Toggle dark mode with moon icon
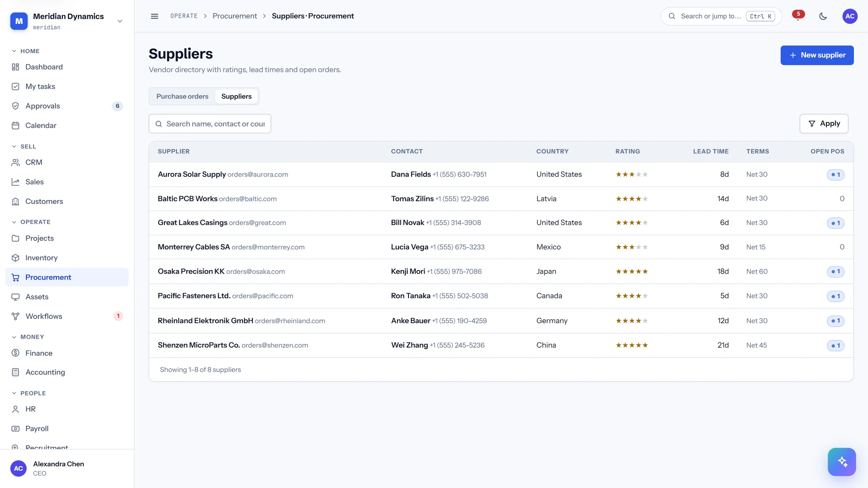868x488 pixels. (x=823, y=16)
